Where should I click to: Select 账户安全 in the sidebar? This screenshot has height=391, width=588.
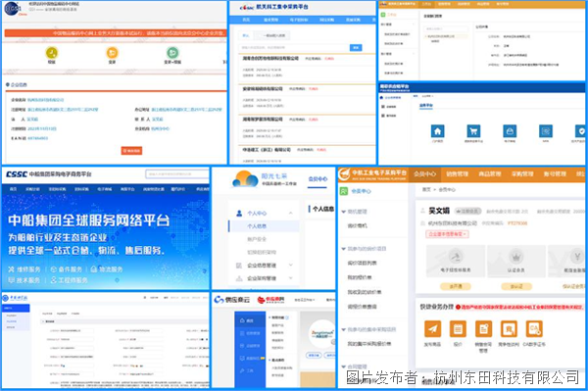coord(257,239)
